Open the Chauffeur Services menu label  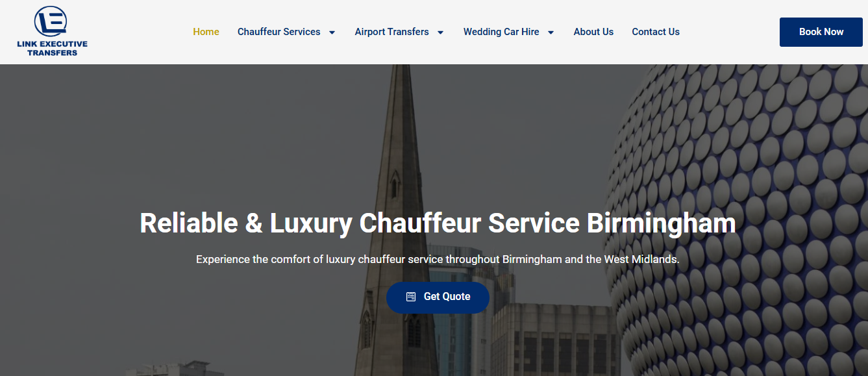[x=279, y=32]
